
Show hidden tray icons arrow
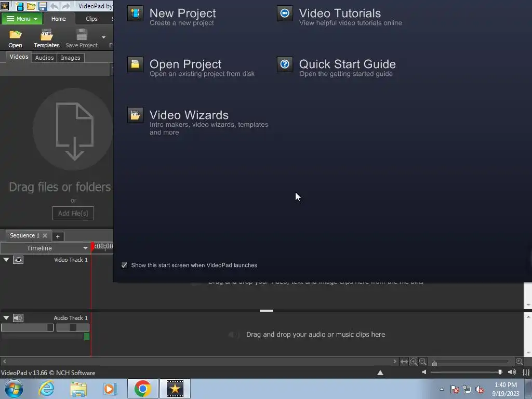pyautogui.click(x=442, y=389)
